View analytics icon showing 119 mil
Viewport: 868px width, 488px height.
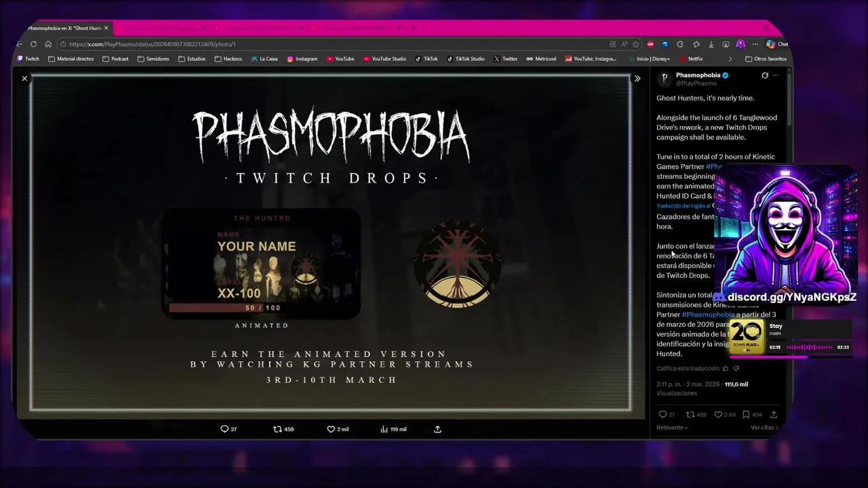point(384,429)
